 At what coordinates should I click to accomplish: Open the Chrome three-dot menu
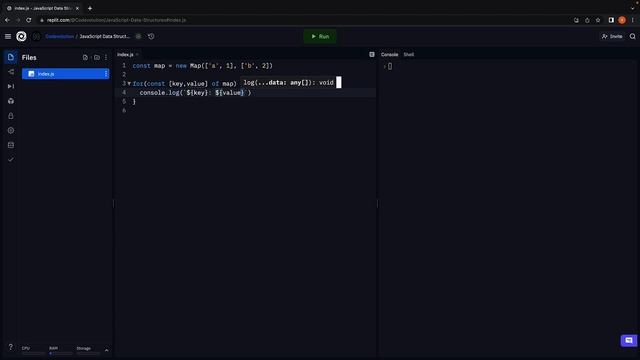point(633,20)
